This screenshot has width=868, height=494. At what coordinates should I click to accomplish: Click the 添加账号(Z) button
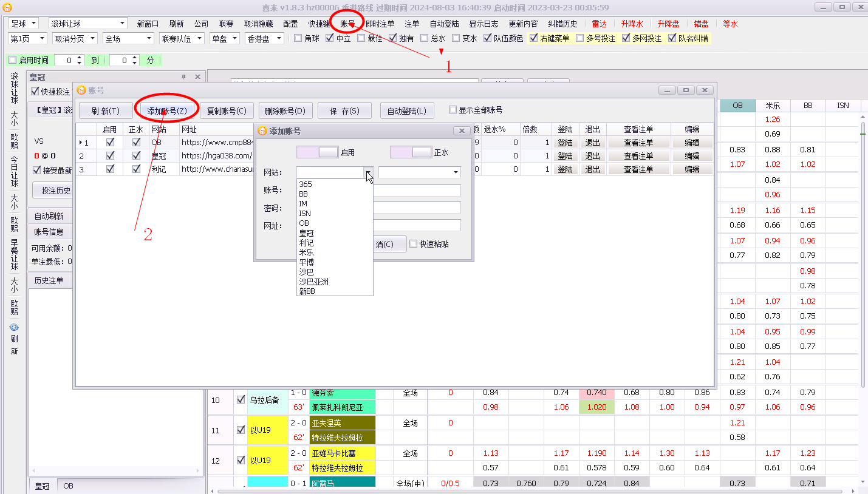(x=167, y=110)
